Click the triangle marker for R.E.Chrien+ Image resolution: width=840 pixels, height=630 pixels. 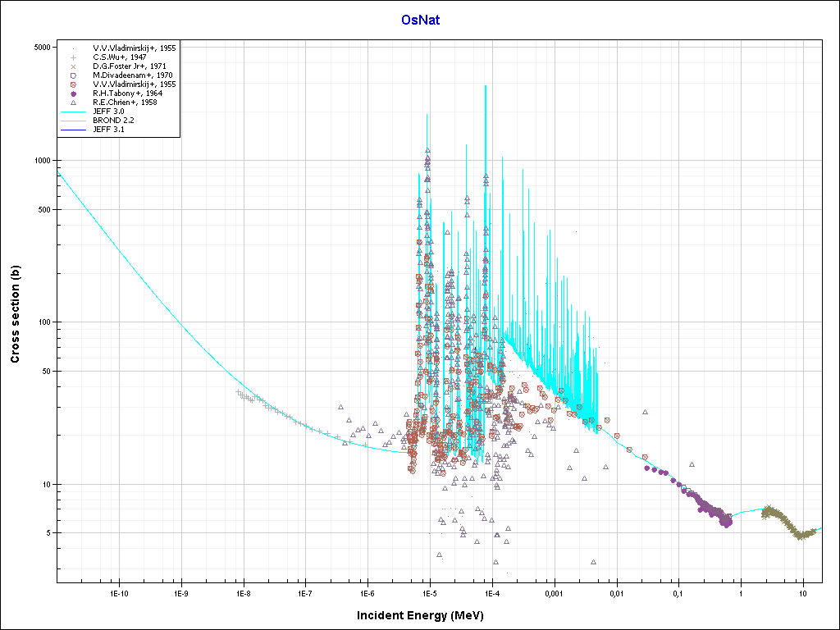[73, 103]
